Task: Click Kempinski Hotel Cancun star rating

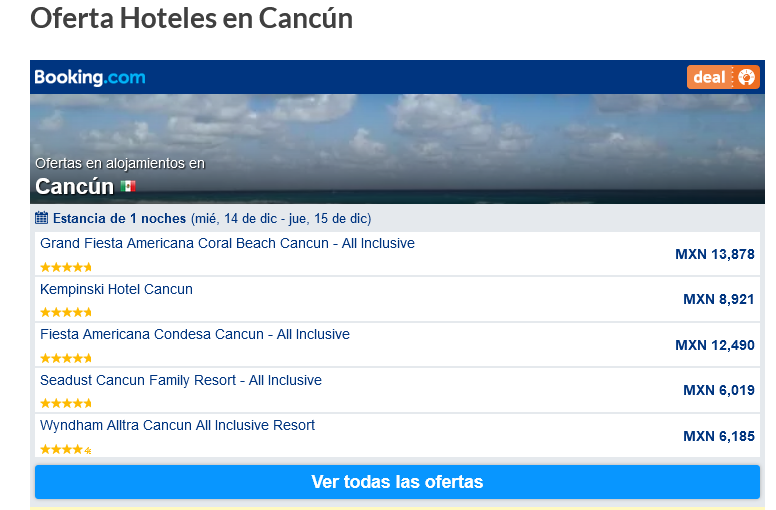Action: coord(66,312)
